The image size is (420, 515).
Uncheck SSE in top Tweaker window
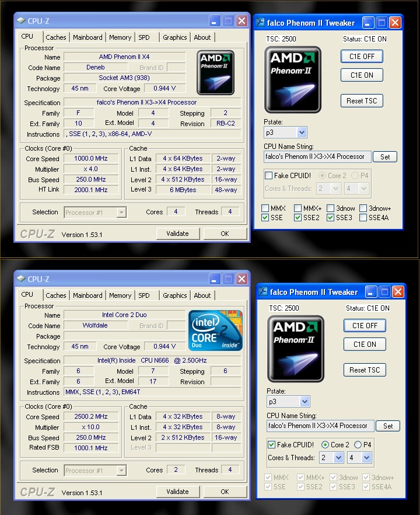[x=265, y=217]
